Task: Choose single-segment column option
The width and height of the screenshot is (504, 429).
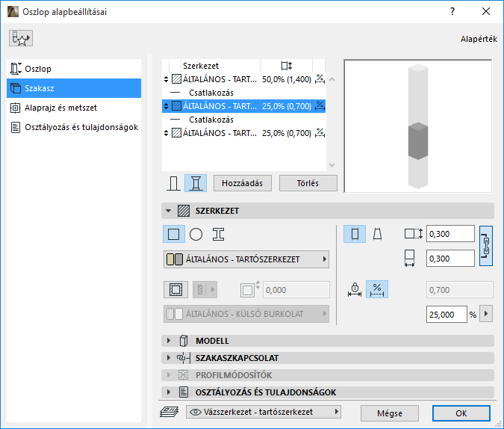Action: (173, 183)
